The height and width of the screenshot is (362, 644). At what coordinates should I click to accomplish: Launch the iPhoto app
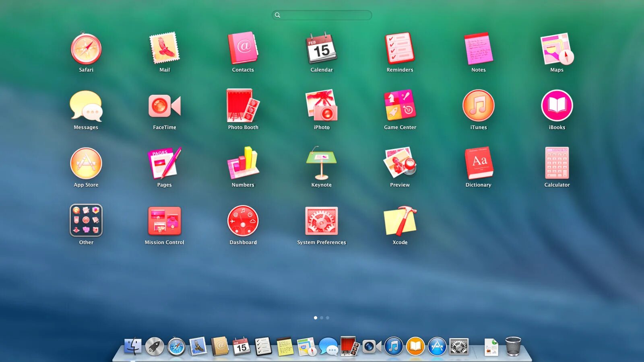(x=322, y=105)
